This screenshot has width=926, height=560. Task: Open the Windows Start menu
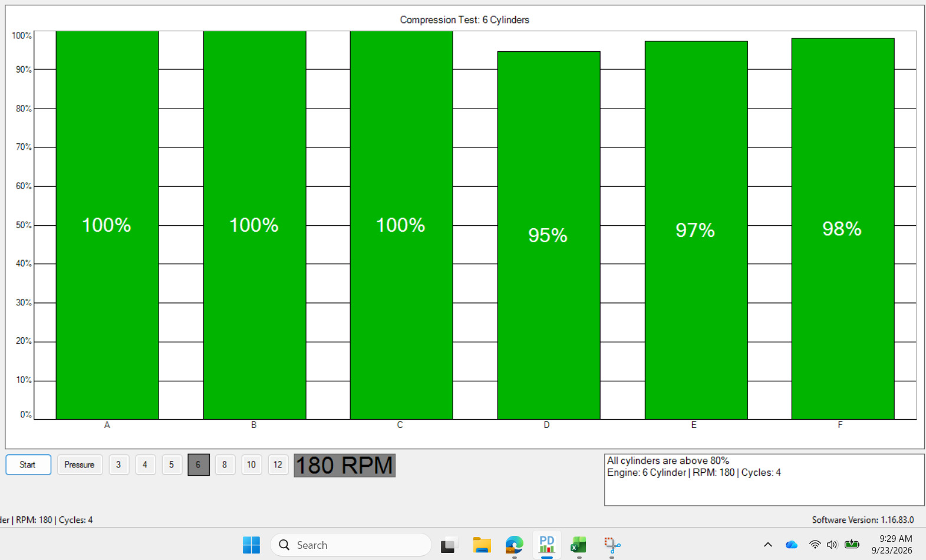point(251,545)
